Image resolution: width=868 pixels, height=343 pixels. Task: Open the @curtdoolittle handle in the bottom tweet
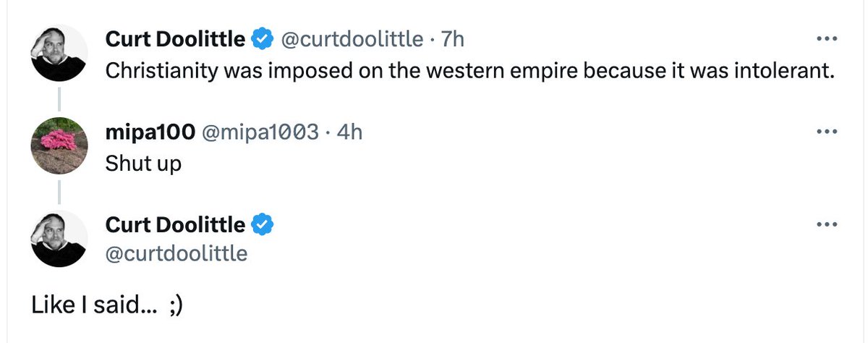click(x=176, y=253)
